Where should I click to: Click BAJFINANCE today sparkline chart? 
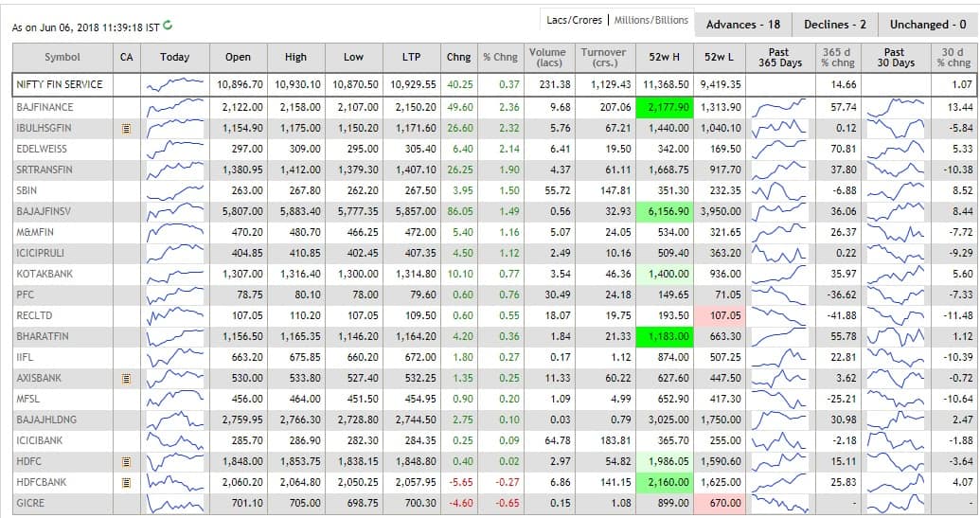(x=174, y=107)
